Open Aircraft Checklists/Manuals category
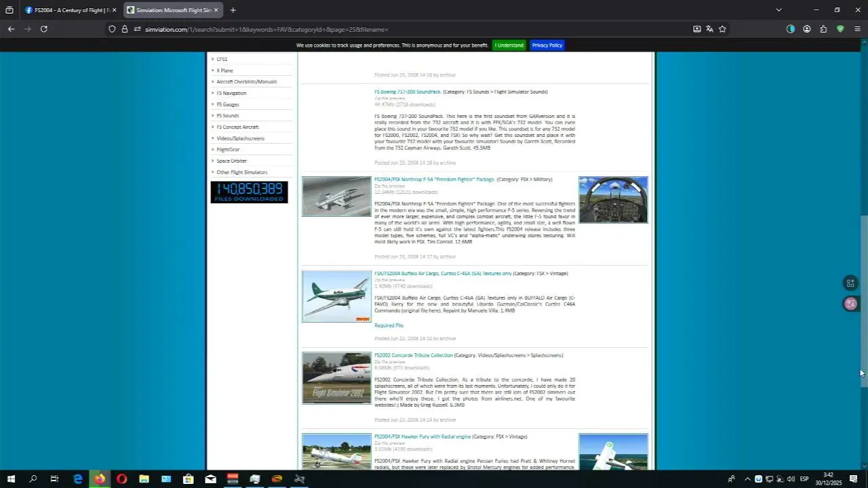This screenshot has width=868, height=488. point(247,82)
